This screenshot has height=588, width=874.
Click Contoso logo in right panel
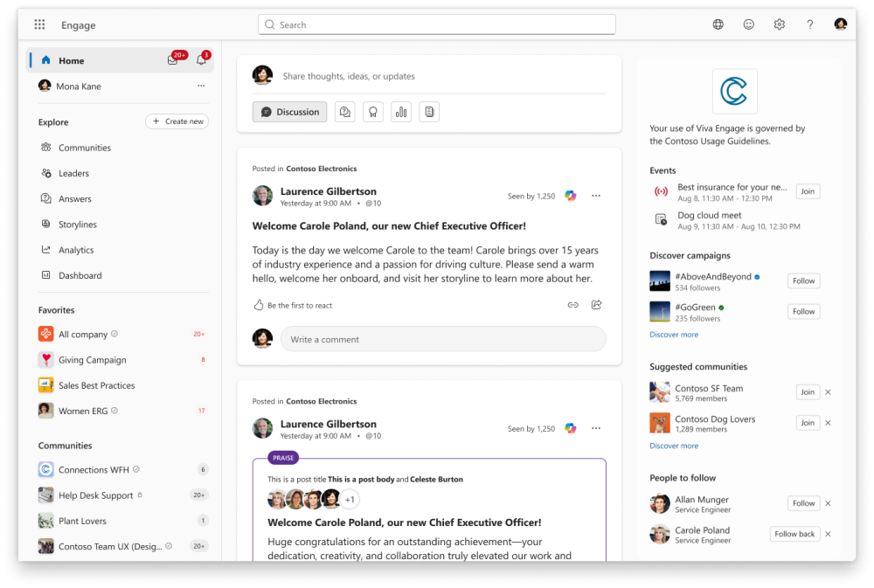735,92
